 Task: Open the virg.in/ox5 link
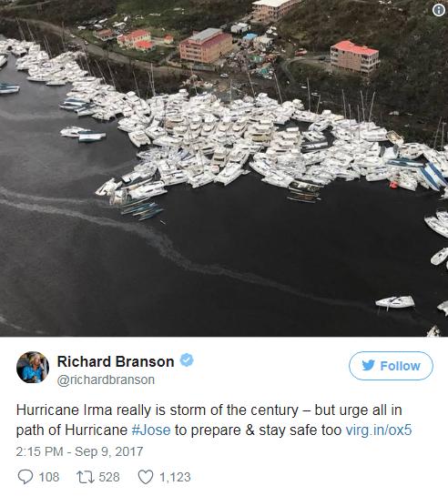tap(379, 430)
